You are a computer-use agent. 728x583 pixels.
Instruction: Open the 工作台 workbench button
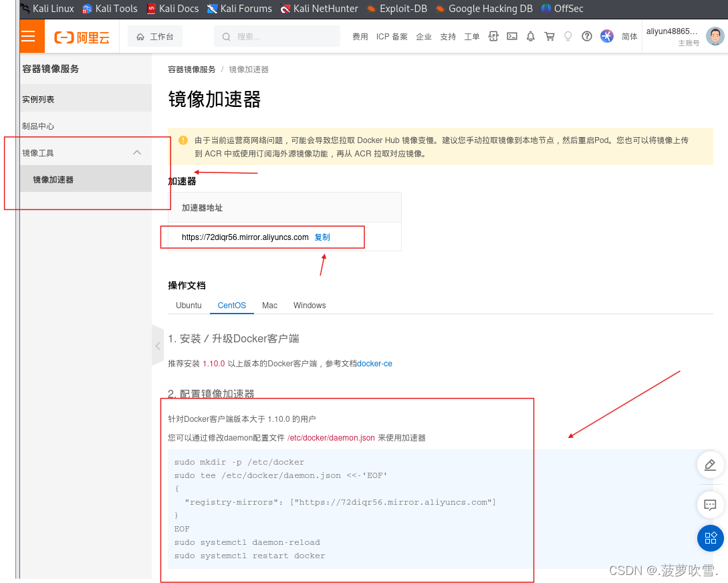(x=155, y=37)
